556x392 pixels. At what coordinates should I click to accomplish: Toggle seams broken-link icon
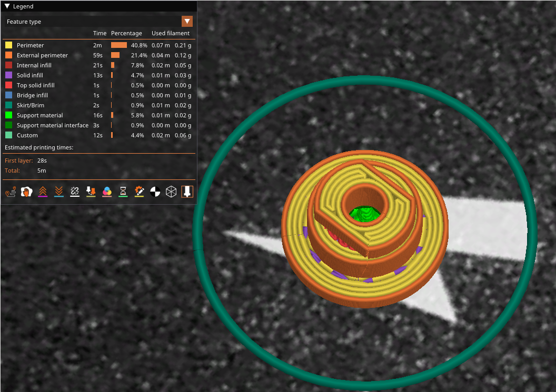click(75, 192)
